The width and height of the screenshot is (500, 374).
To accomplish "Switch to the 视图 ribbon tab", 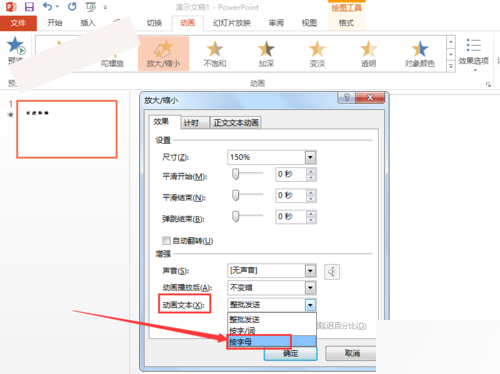I will (309, 23).
